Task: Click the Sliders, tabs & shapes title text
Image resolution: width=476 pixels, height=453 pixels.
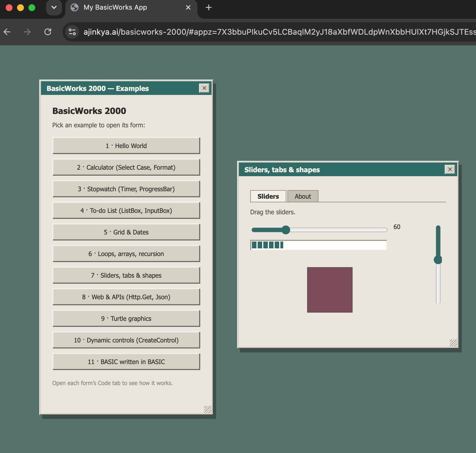Action: coord(282,170)
